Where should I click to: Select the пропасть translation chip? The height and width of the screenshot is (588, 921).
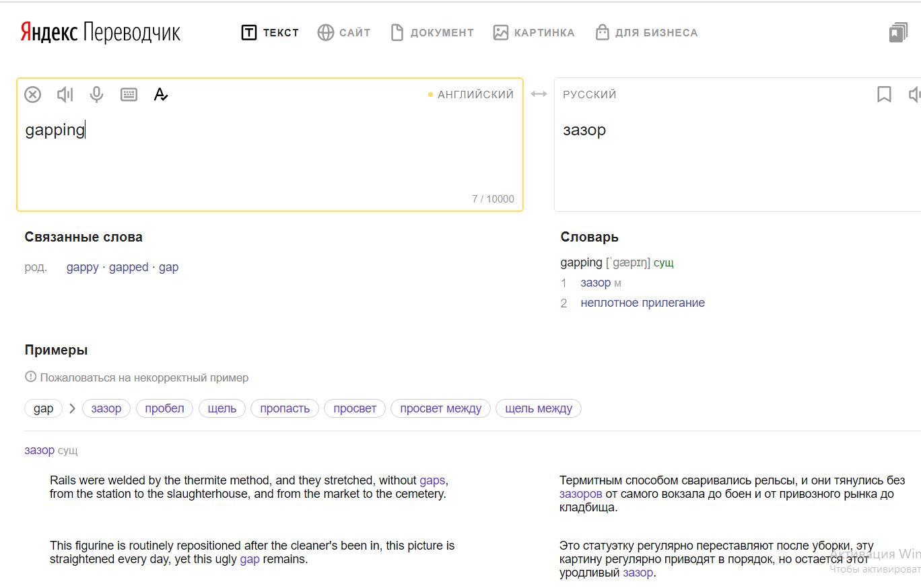tap(285, 408)
